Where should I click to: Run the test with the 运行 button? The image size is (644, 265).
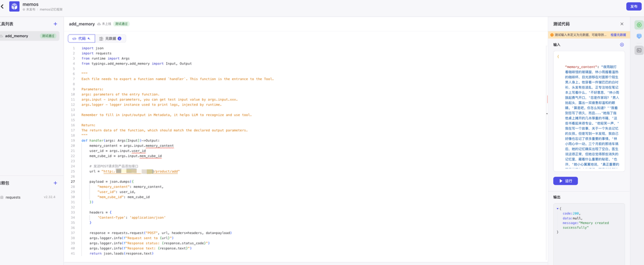point(565,181)
